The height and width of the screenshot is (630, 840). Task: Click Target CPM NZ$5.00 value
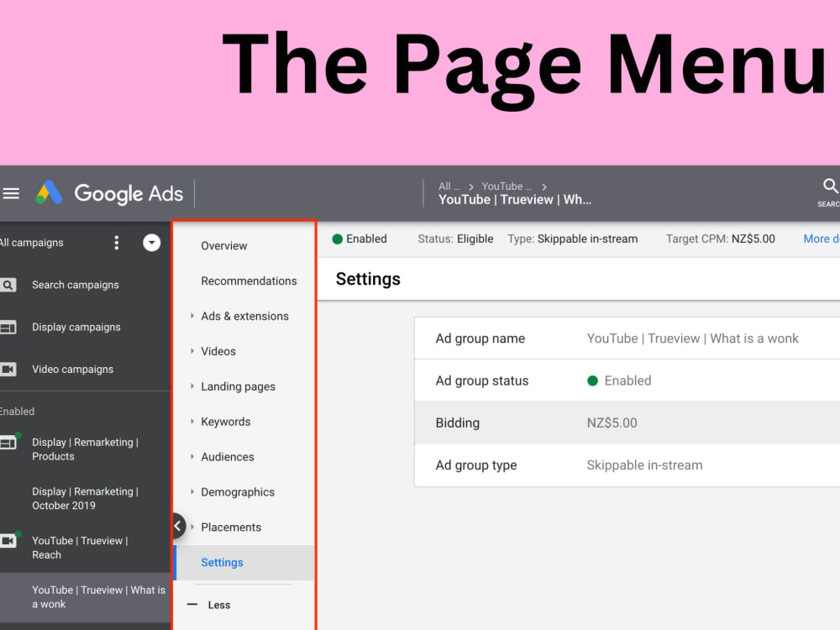pyautogui.click(x=753, y=239)
